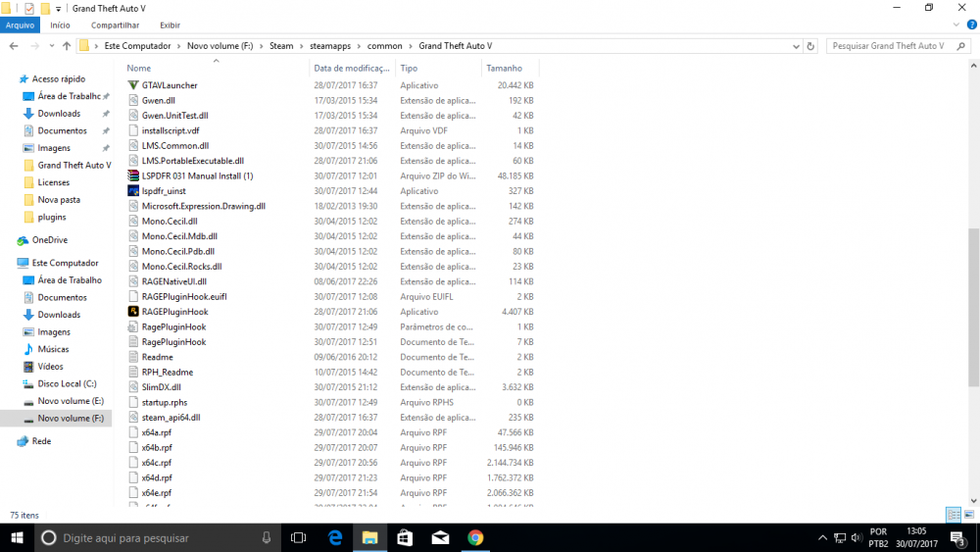This screenshot has height=552, width=980.
Task: Click the RAGEPluginHook application icon
Action: (x=133, y=312)
